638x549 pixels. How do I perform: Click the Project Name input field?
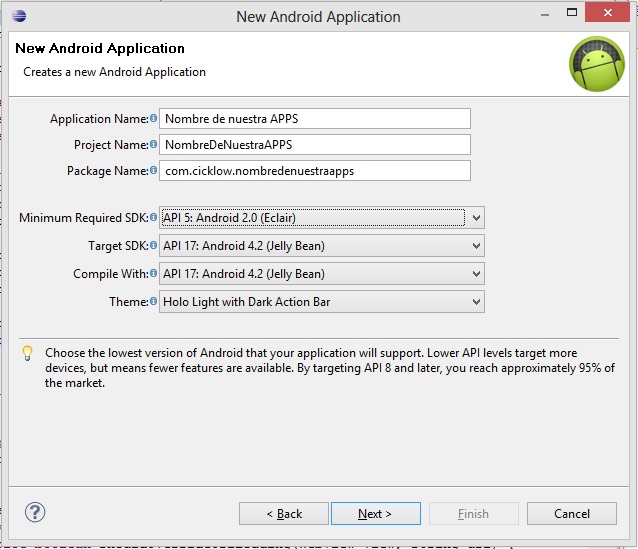315,144
